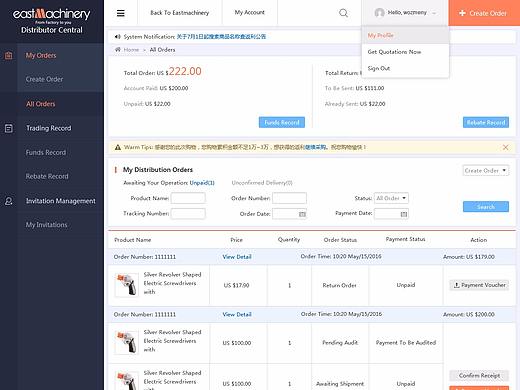
Task: Focus the Product Name input field
Action: pos(188,198)
